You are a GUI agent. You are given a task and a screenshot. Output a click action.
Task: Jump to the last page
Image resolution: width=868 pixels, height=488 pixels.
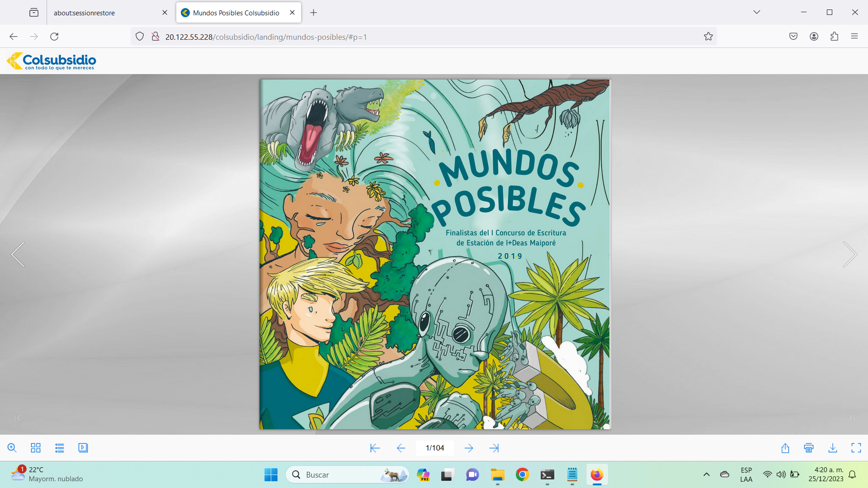[494, 448]
